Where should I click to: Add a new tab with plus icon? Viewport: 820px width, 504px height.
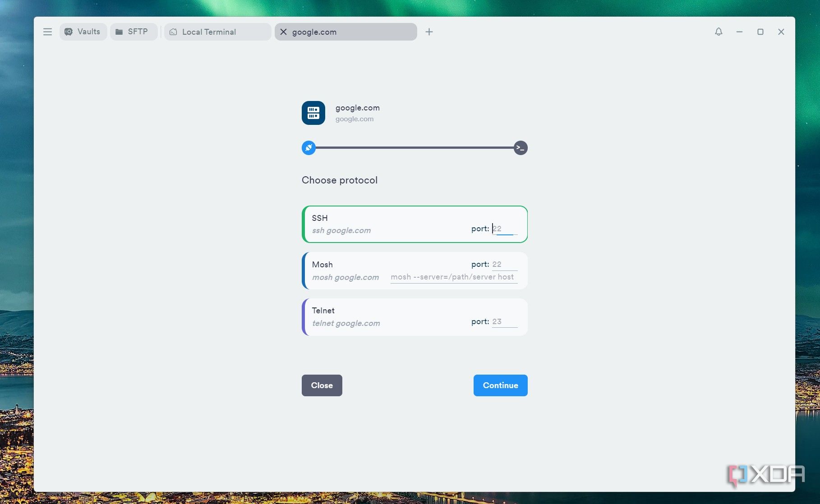tap(429, 32)
